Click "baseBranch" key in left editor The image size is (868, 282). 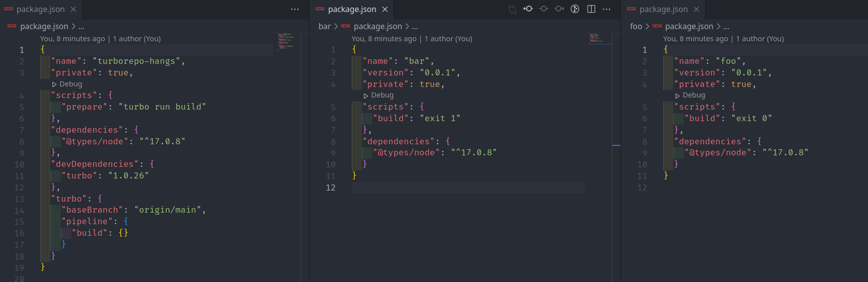[x=92, y=210]
